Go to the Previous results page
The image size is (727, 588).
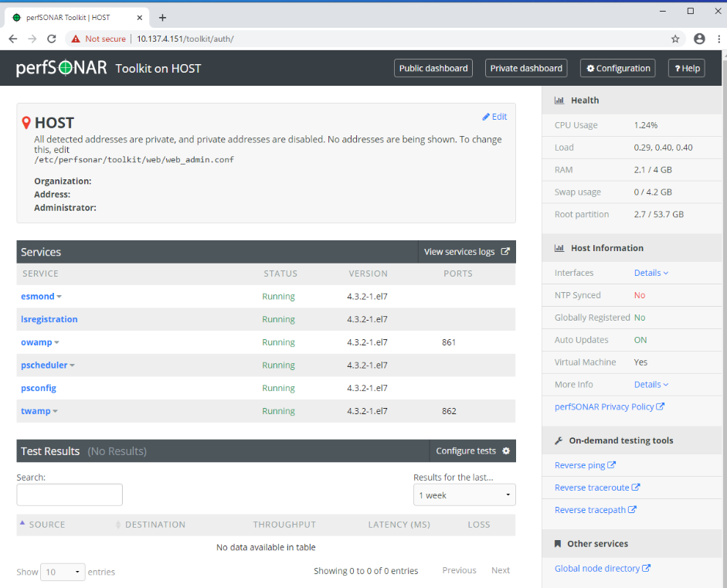(459, 570)
